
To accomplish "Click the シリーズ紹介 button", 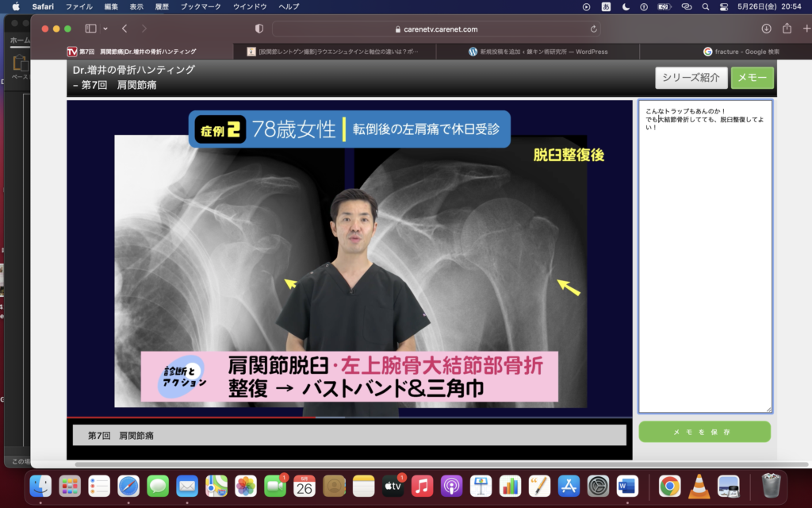I will 691,78.
